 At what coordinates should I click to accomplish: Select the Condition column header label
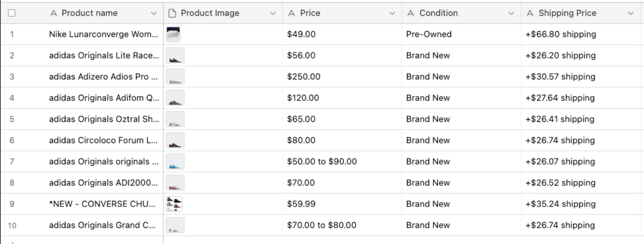pos(438,13)
